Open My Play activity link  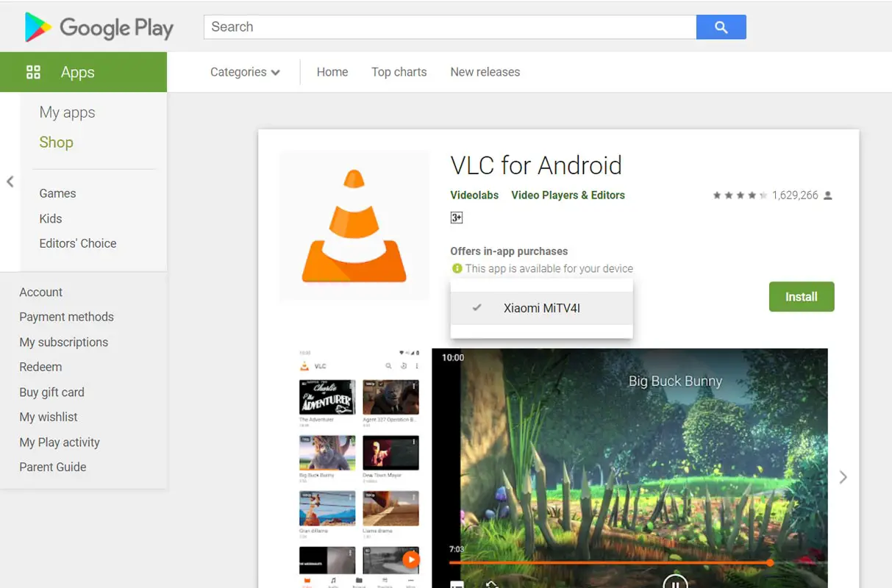coord(60,442)
